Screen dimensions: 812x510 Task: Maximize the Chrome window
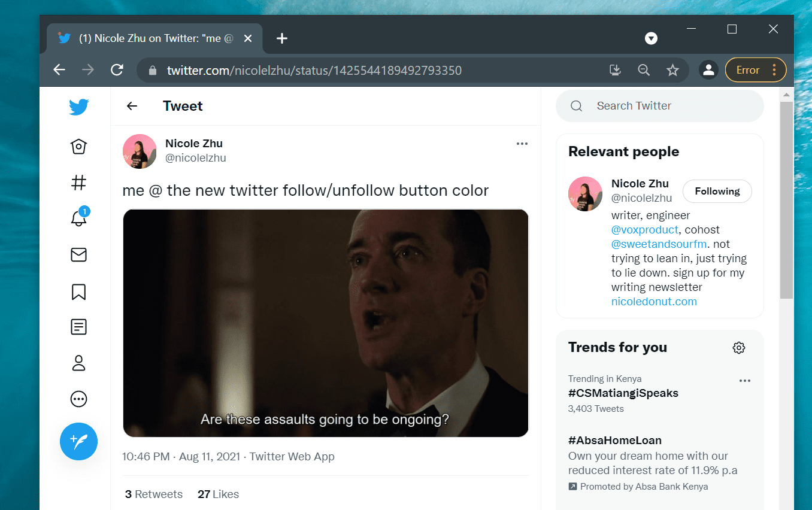[x=732, y=29]
